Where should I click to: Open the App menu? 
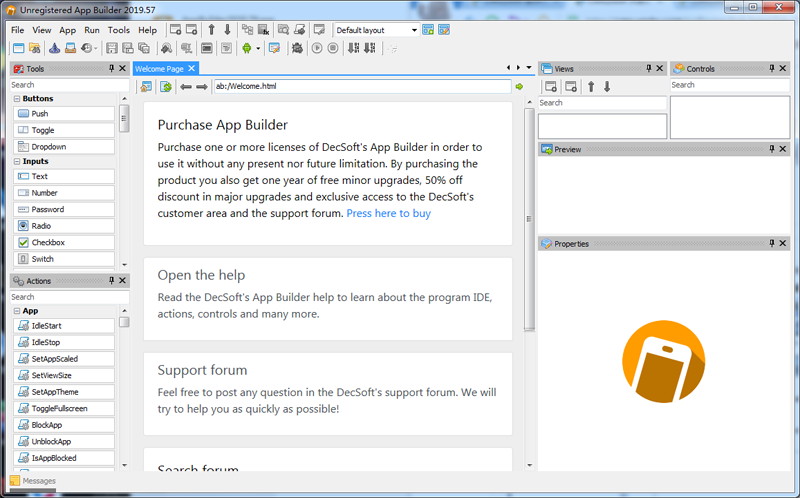pyautogui.click(x=67, y=30)
